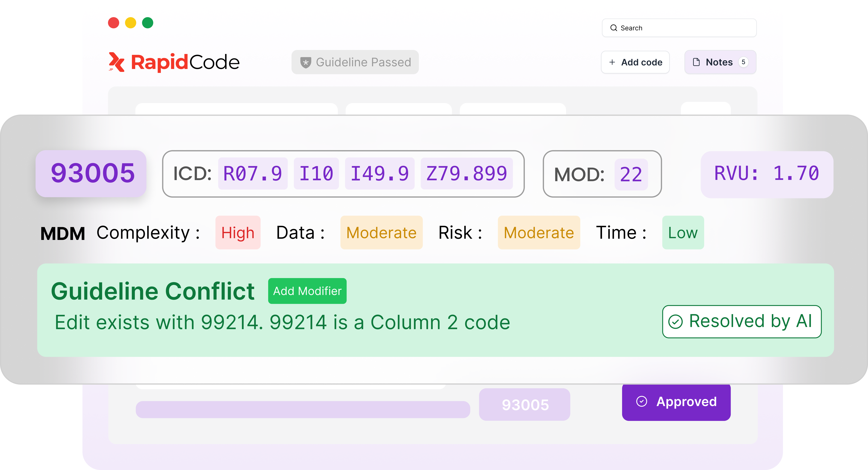The image size is (868, 470).
Task: Open the Complexity High level selector
Action: click(238, 232)
